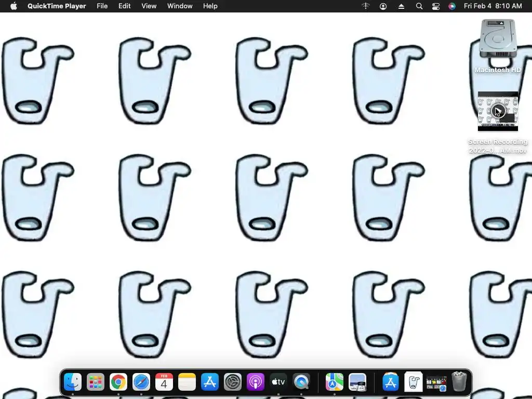Open Finder from the Dock

[73, 382]
